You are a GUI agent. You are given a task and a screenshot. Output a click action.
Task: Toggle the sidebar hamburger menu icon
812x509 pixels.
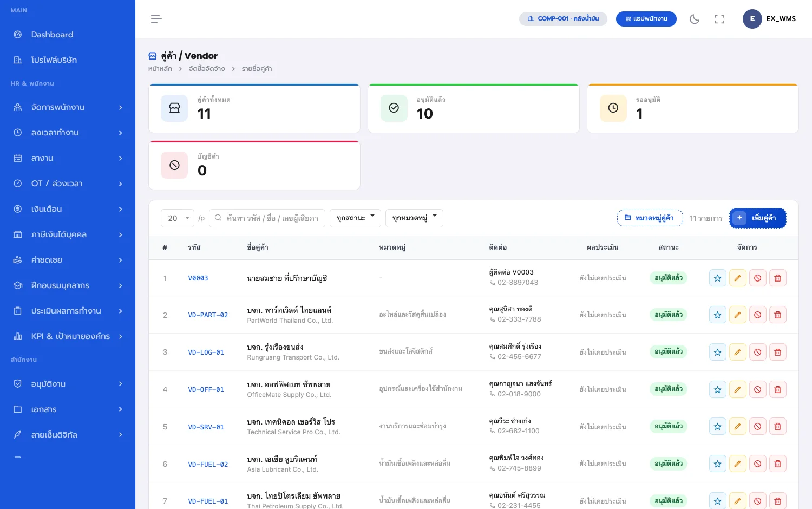tap(156, 19)
